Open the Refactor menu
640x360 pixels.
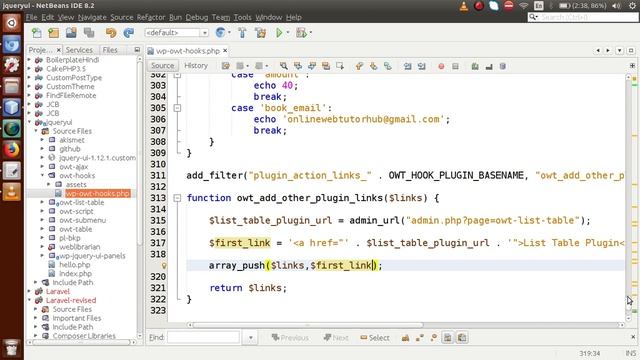point(151,17)
